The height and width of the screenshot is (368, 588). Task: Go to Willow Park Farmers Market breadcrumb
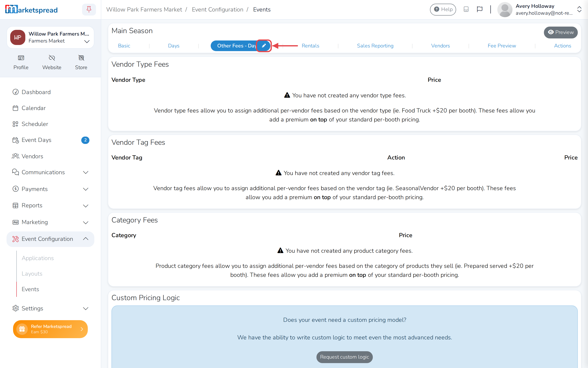click(x=144, y=9)
